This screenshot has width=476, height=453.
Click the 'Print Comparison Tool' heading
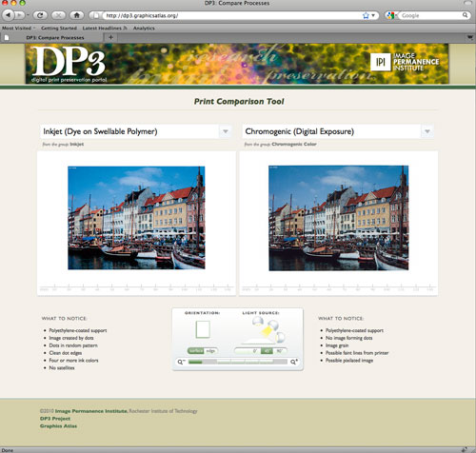[239, 102]
